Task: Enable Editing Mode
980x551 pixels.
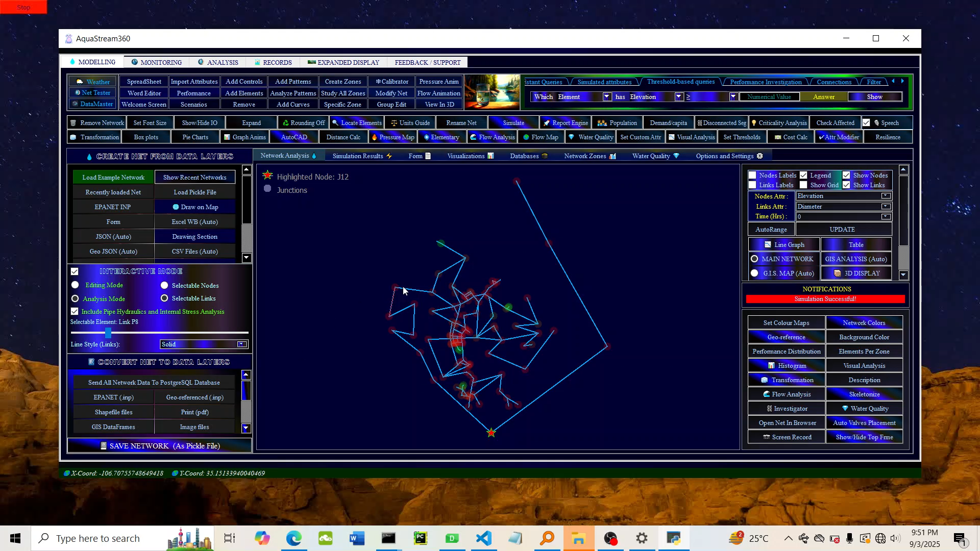Action: coord(75,285)
